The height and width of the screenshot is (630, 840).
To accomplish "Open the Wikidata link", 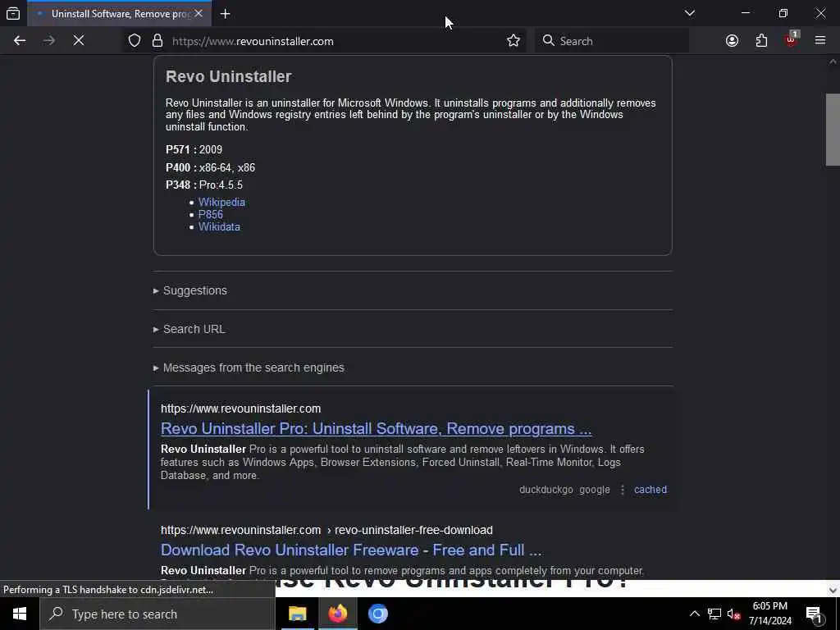I will tap(219, 226).
